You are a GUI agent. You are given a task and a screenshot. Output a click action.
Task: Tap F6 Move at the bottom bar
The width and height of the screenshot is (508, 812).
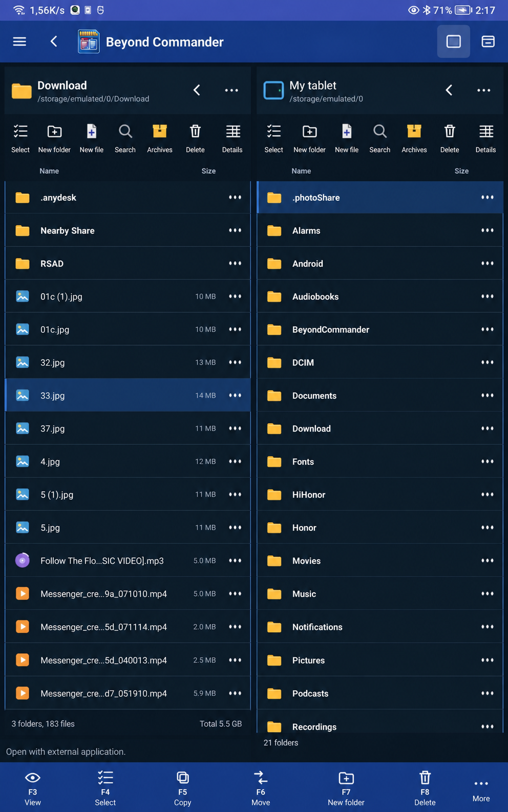(x=261, y=788)
